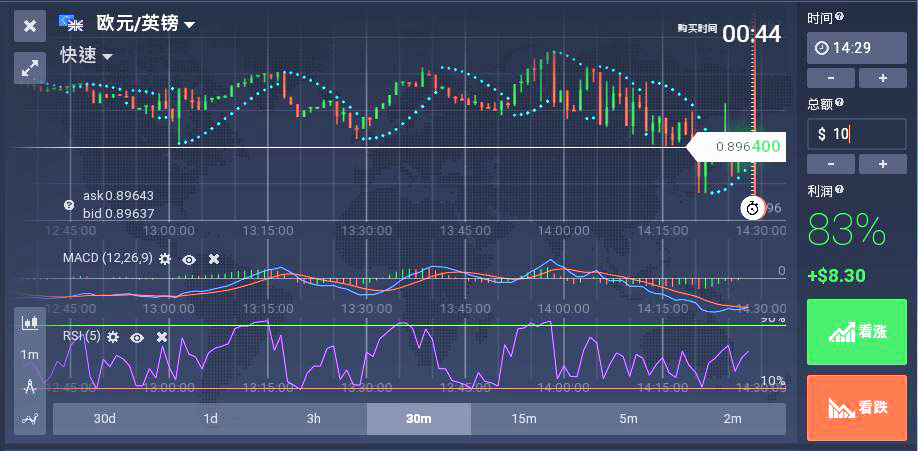Toggle MACD indicator visibility eye
The height and width of the screenshot is (451, 918).
[x=189, y=259]
